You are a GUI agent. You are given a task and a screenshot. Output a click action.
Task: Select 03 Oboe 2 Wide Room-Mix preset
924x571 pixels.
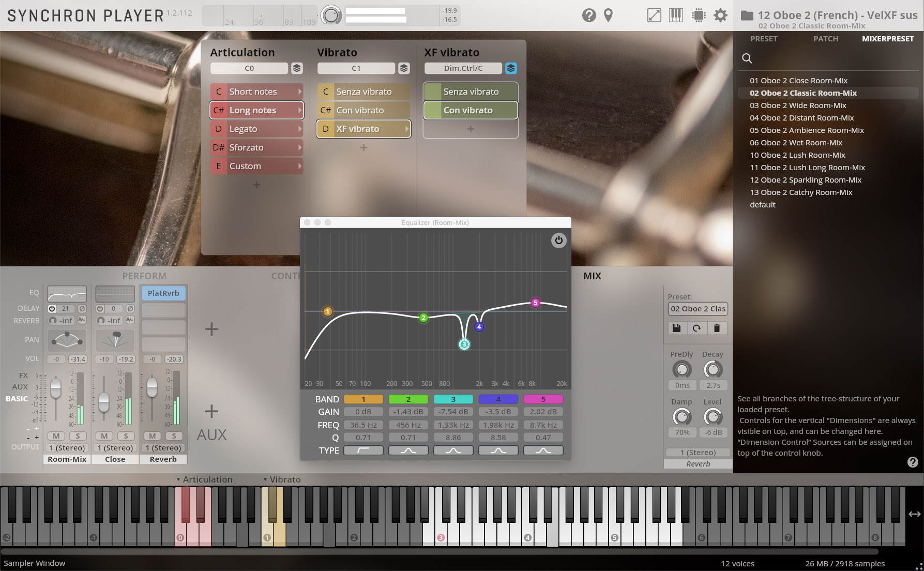[798, 106]
